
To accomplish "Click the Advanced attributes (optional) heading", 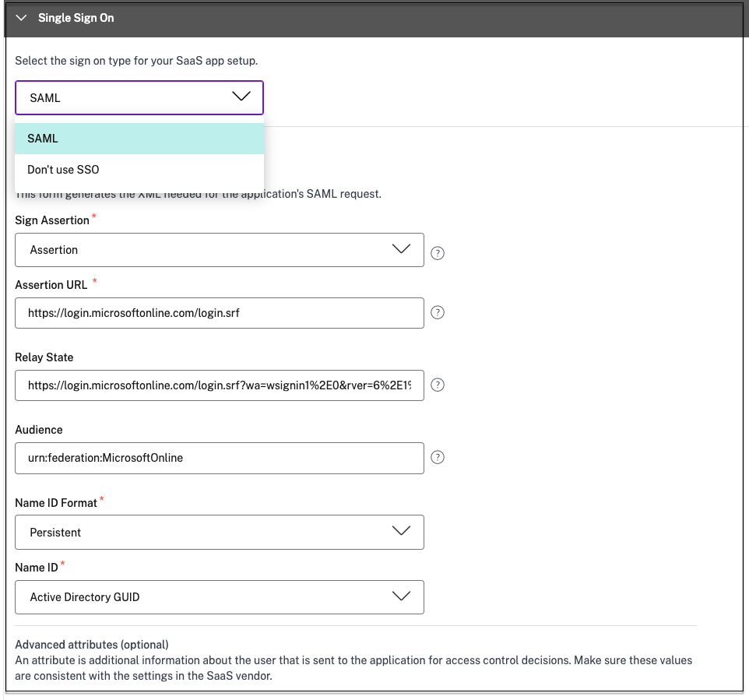I will coord(92,645).
